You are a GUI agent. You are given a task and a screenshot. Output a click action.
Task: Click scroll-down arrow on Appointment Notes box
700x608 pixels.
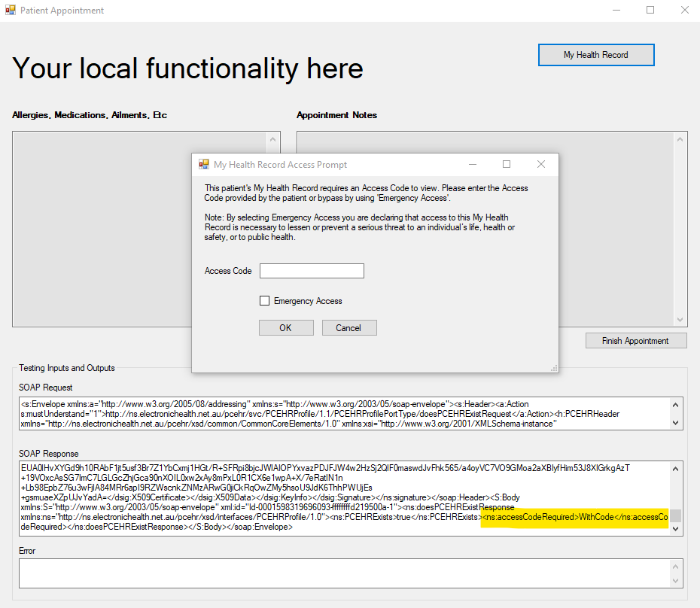679,320
